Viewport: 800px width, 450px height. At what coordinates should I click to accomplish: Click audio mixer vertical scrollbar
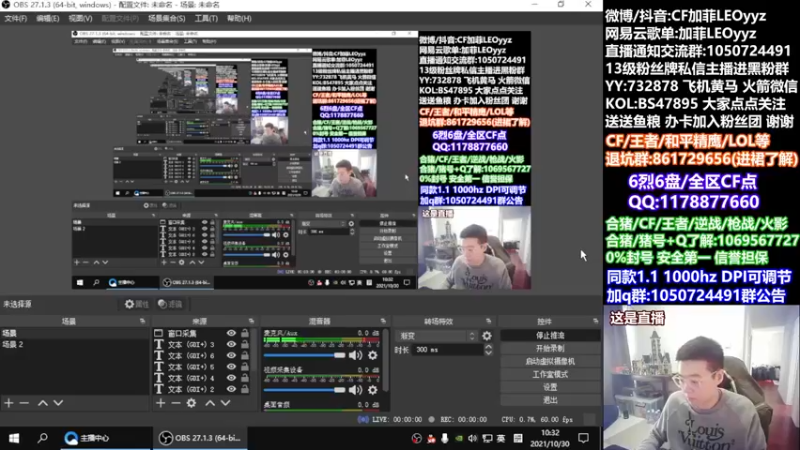pos(386,360)
